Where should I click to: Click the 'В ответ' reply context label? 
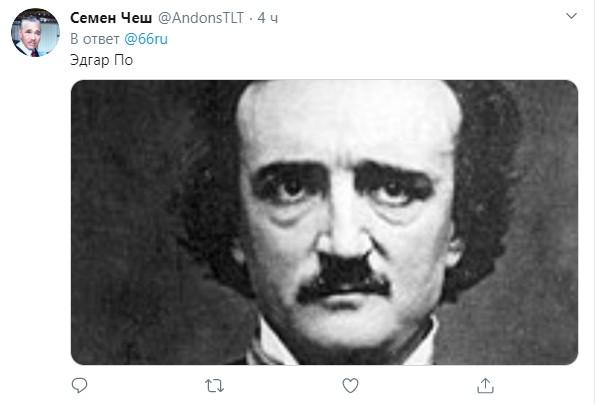point(95,39)
